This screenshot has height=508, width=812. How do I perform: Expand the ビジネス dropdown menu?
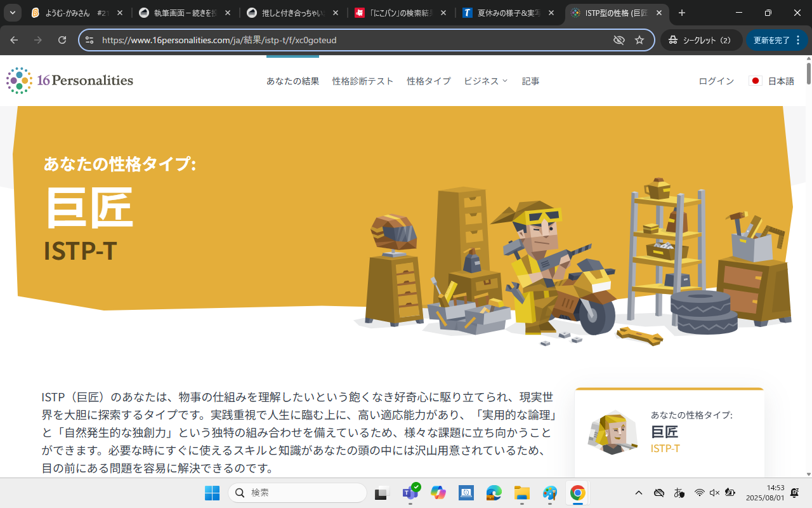coord(486,81)
